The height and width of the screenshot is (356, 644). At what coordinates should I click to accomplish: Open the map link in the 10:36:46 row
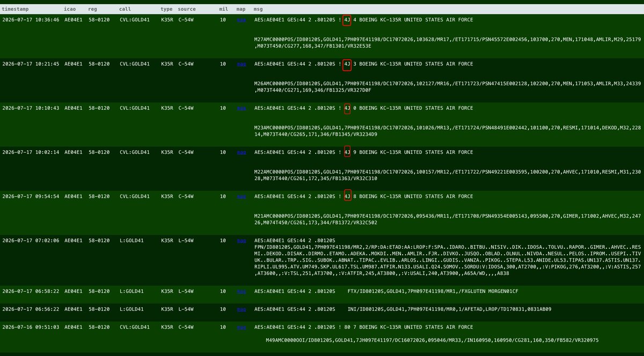click(241, 20)
